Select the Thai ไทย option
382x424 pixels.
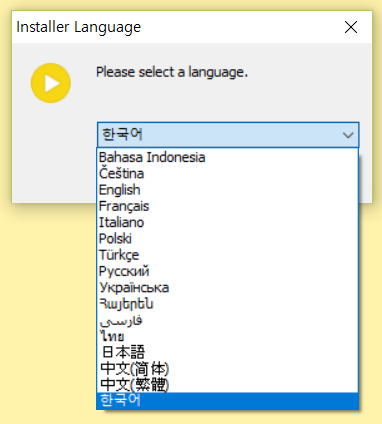(x=228, y=336)
